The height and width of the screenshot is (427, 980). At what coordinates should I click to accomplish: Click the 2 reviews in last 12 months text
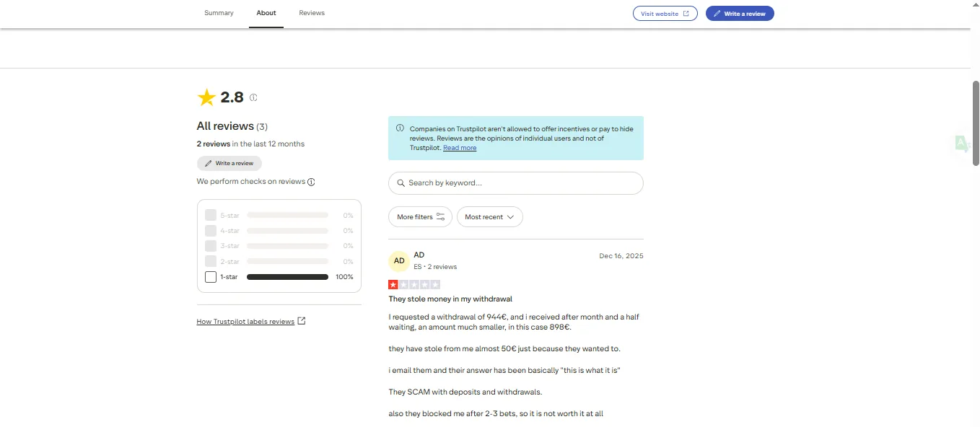(250, 144)
